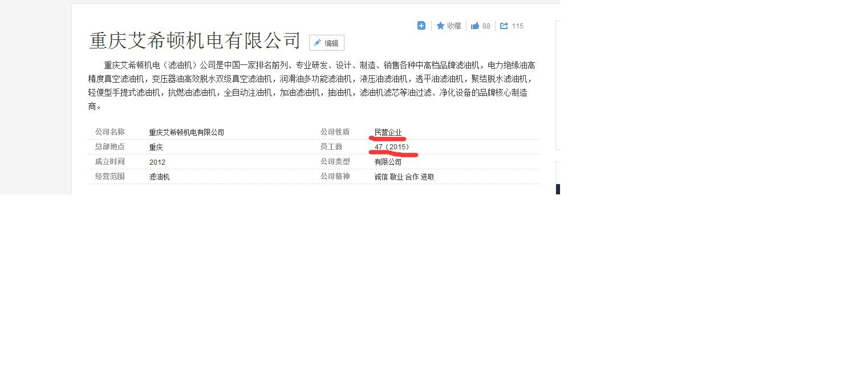Click the blue plus icon near 收藏
The image size is (868, 379).
pos(421,26)
